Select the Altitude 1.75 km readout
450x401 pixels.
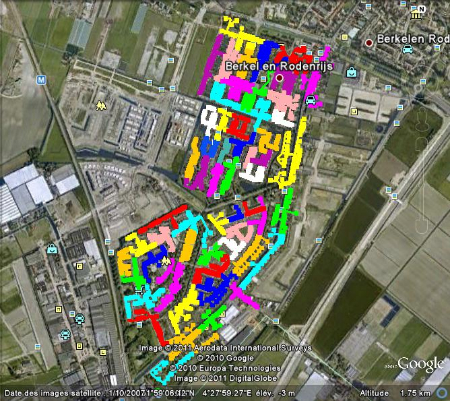click(395, 393)
